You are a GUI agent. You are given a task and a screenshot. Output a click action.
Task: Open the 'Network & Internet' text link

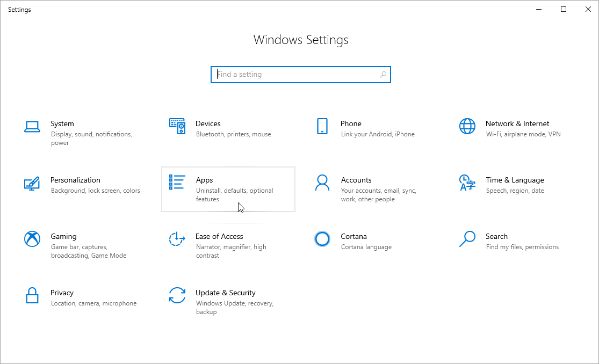tap(517, 123)
